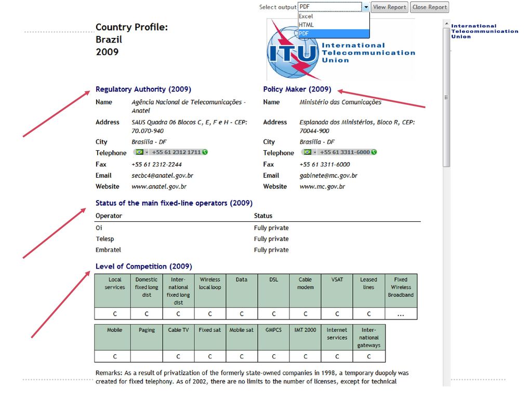Click the Country Profile: Brazil 2009 title
The width and height of the screenshot is (532, 399).
[131, 39]
